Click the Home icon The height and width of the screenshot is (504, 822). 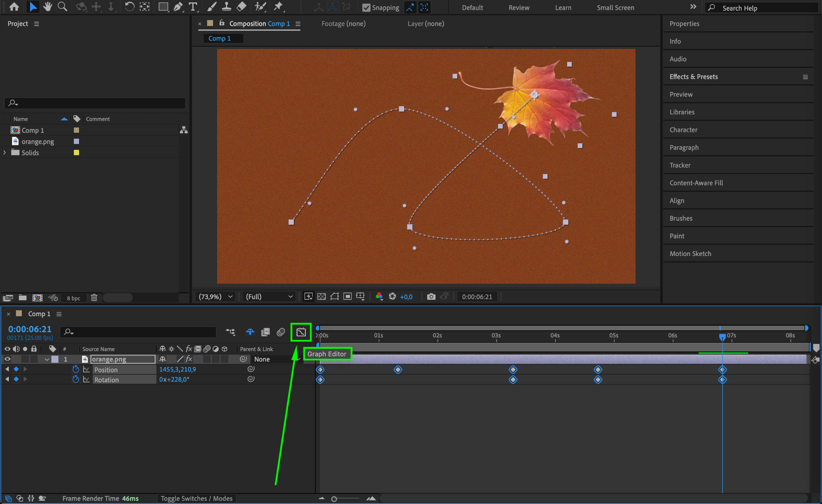[x=14, y=7]
